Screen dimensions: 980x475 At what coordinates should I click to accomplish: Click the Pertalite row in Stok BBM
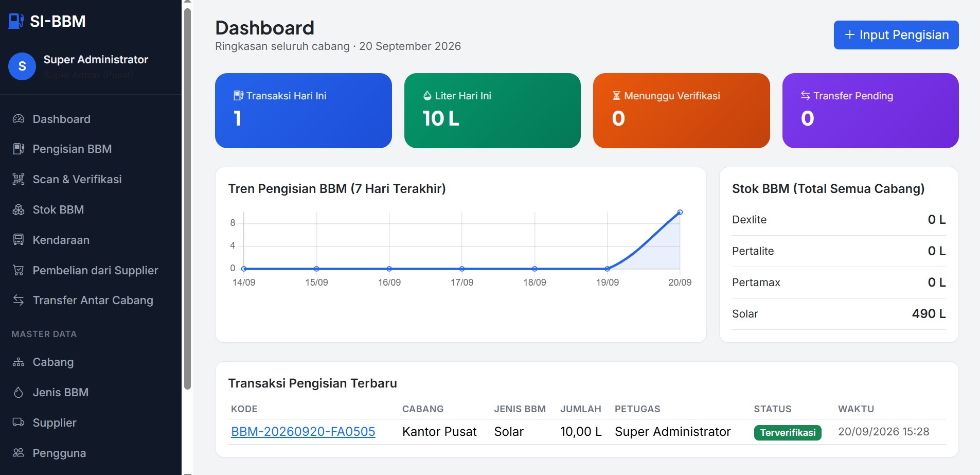click(x=839, y=251)
